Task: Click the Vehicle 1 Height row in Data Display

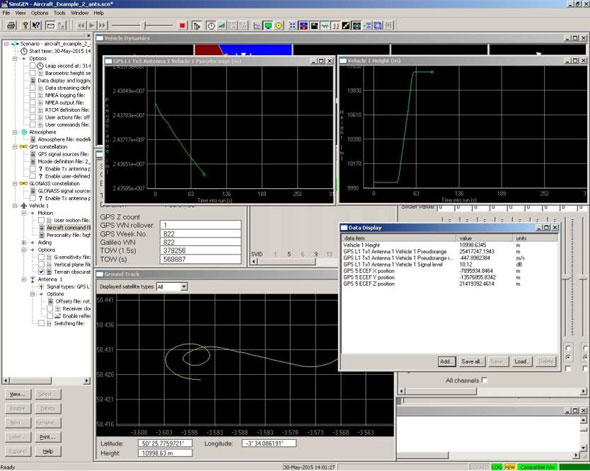Action: (450, 245)
